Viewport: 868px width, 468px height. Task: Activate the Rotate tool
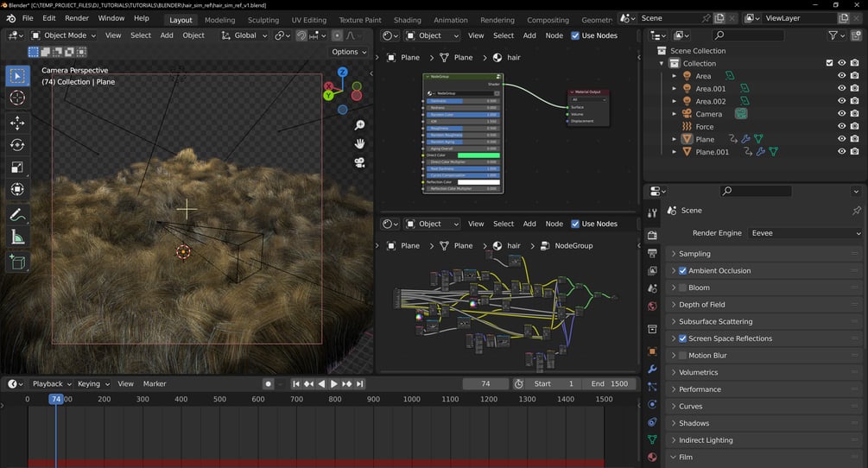point(17,145)
